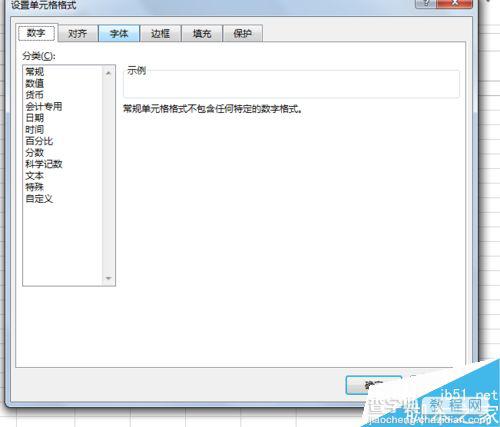Select the 文本 category

point(35,176)
